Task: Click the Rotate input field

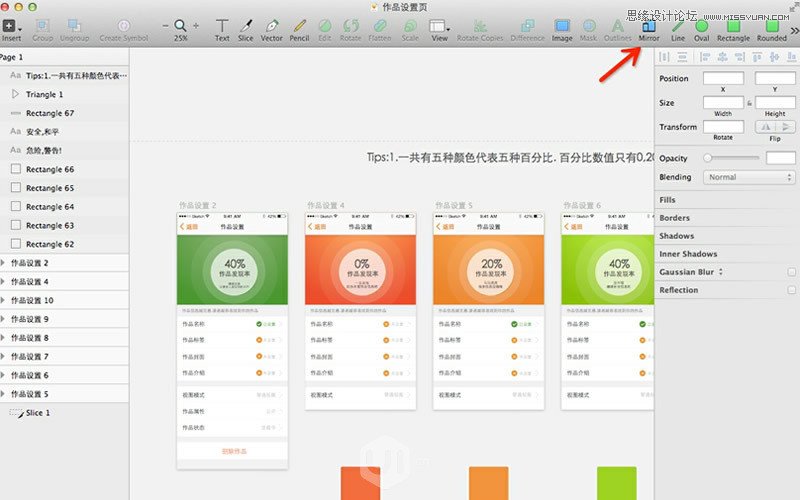Action: pos(723,127)
